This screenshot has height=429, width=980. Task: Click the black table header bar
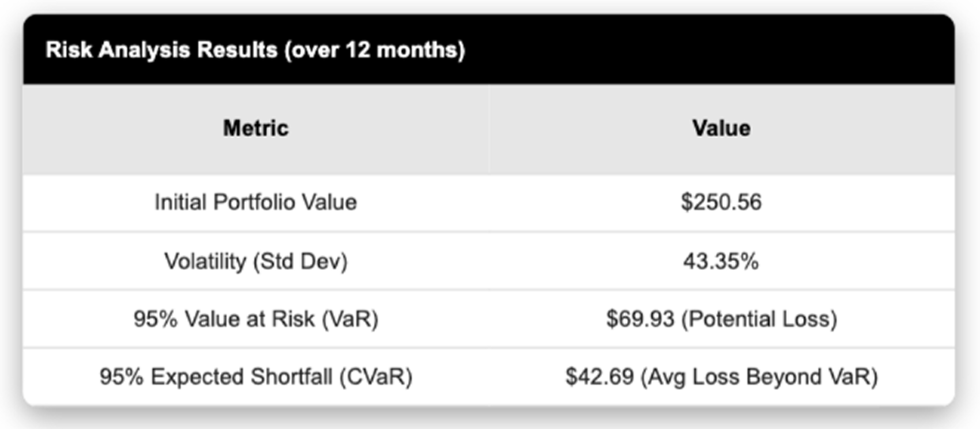[x=489, y=50]
